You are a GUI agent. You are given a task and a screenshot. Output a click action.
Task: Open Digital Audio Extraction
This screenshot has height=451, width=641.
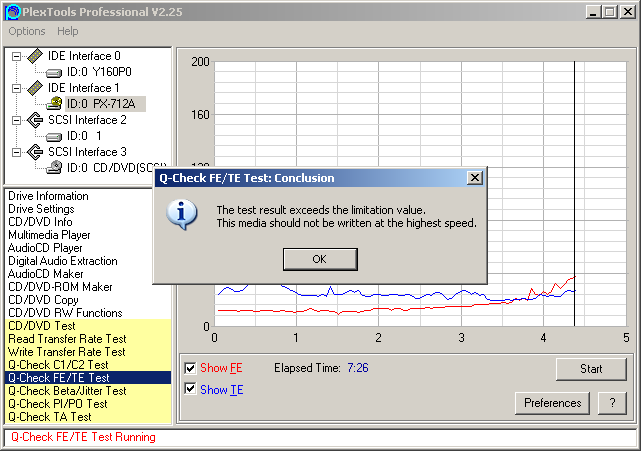tap(63, 261)
